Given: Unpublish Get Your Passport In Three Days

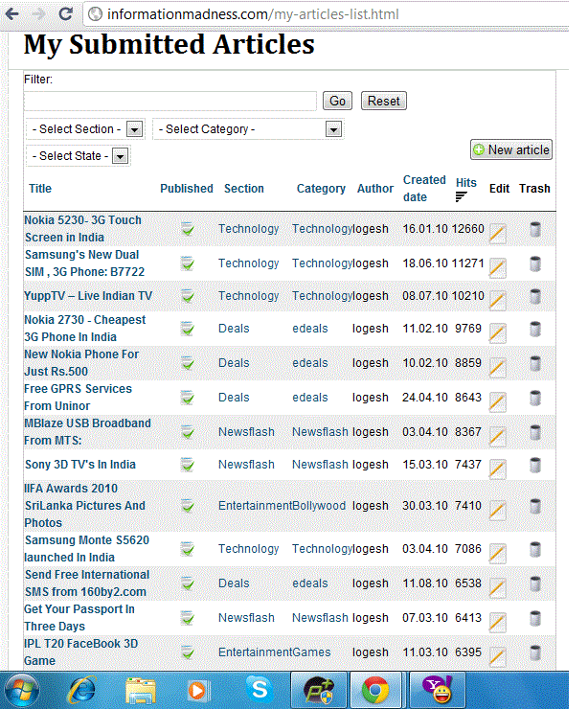Looking at the screenshot, I should pyautogui.click(x=188, y=618).
